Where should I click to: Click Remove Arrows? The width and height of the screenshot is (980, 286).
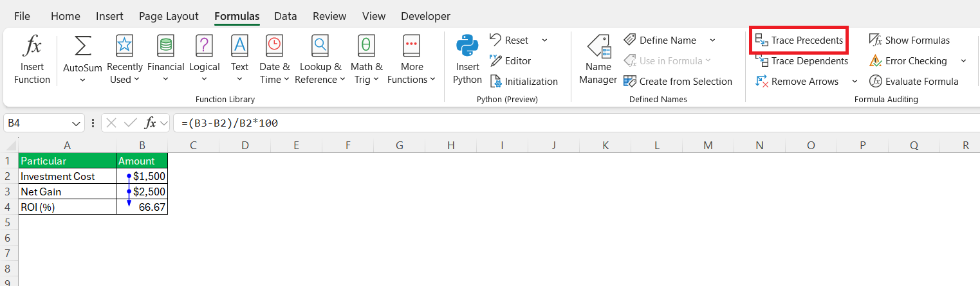797,82
